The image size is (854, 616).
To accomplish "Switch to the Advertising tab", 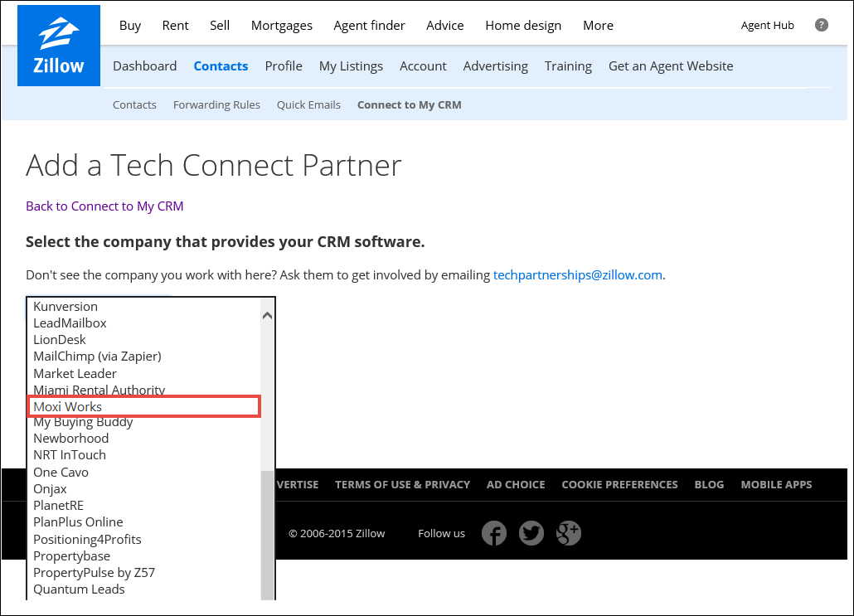I will [495, 66].
